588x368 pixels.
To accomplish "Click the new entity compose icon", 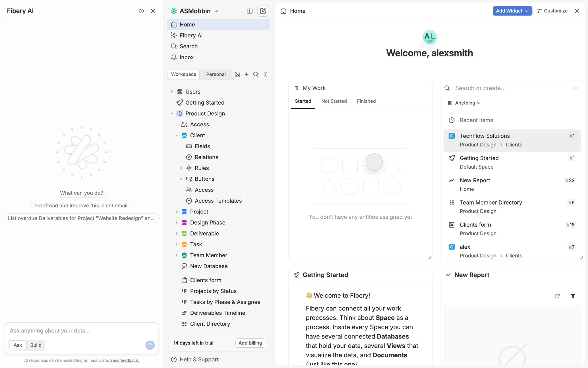I will (263, 11).
